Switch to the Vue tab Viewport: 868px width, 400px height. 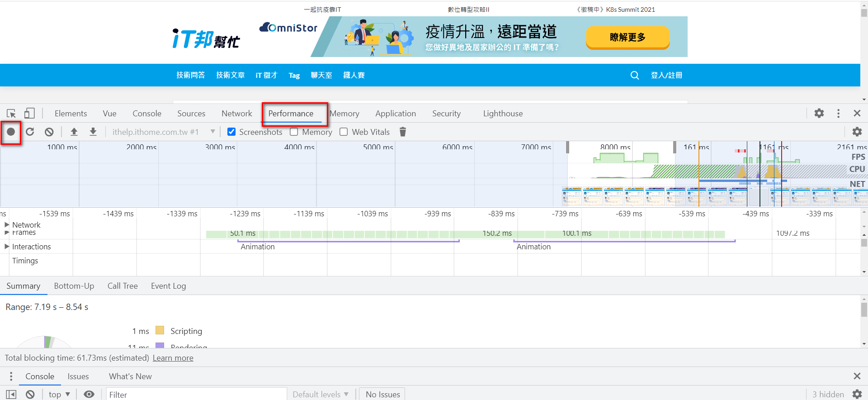click(x=109, y=114)
